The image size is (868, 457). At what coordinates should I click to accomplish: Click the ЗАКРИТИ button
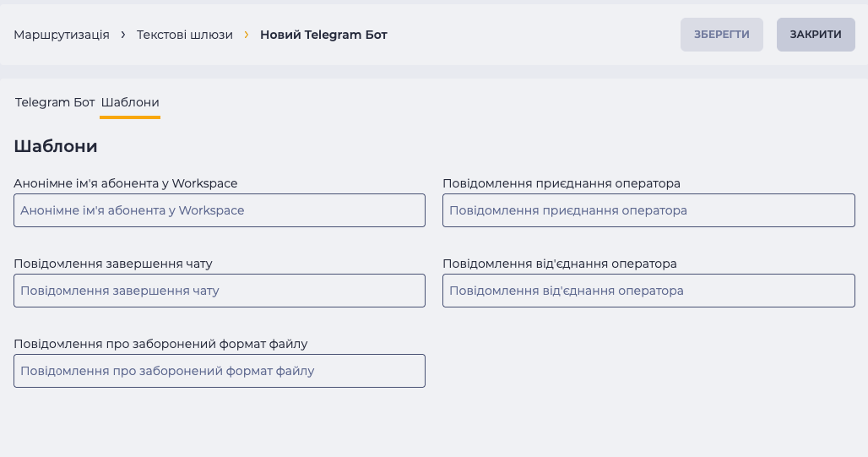pos(816,35)
